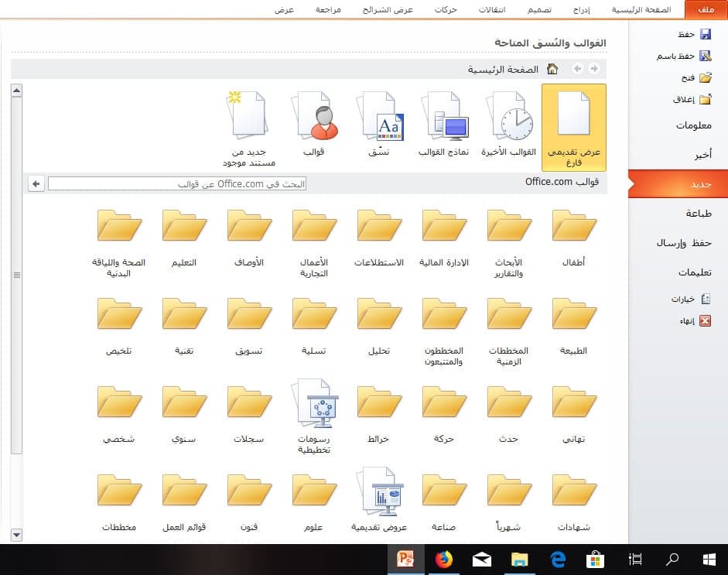
Task: Switch to the حركات Animations tab
Action: point(446,9)
